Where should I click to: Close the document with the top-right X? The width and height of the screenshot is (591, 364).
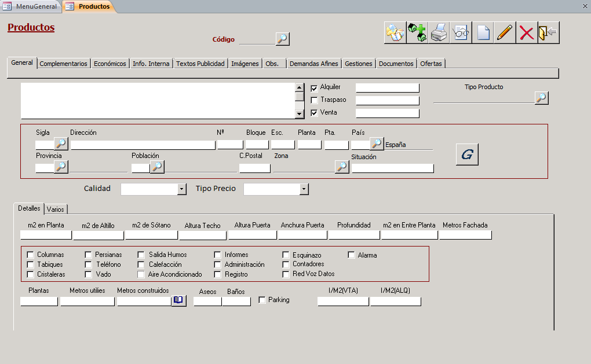coord(585,6)
